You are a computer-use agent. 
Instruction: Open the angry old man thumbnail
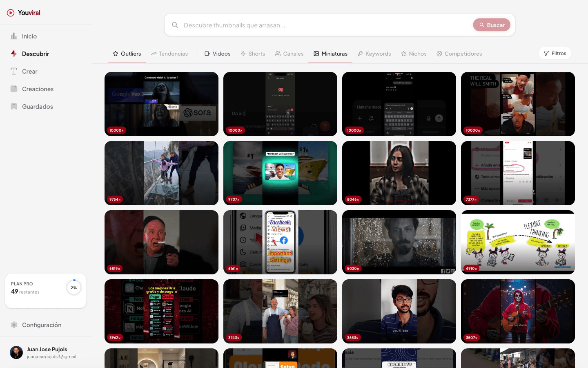click(161, 242)
